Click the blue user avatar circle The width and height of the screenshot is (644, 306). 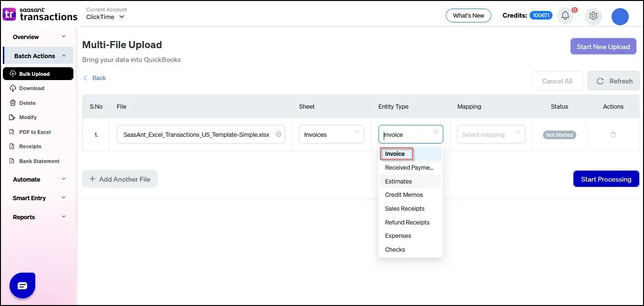pos(620,16)
